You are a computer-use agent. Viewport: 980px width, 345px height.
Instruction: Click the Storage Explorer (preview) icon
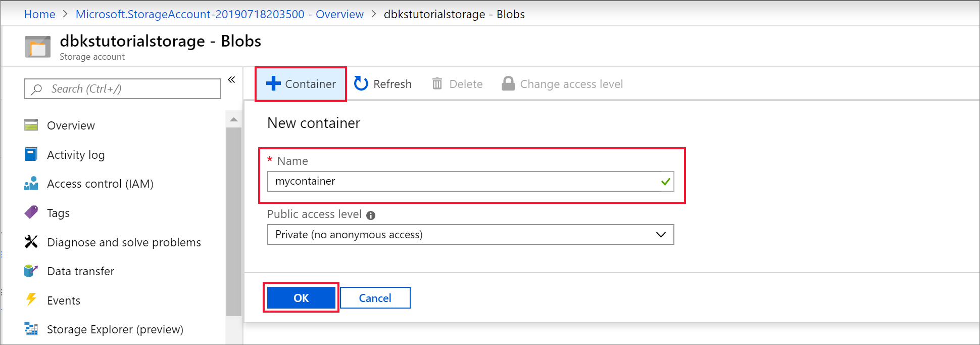pyautogui.click(x=31, y=329)
